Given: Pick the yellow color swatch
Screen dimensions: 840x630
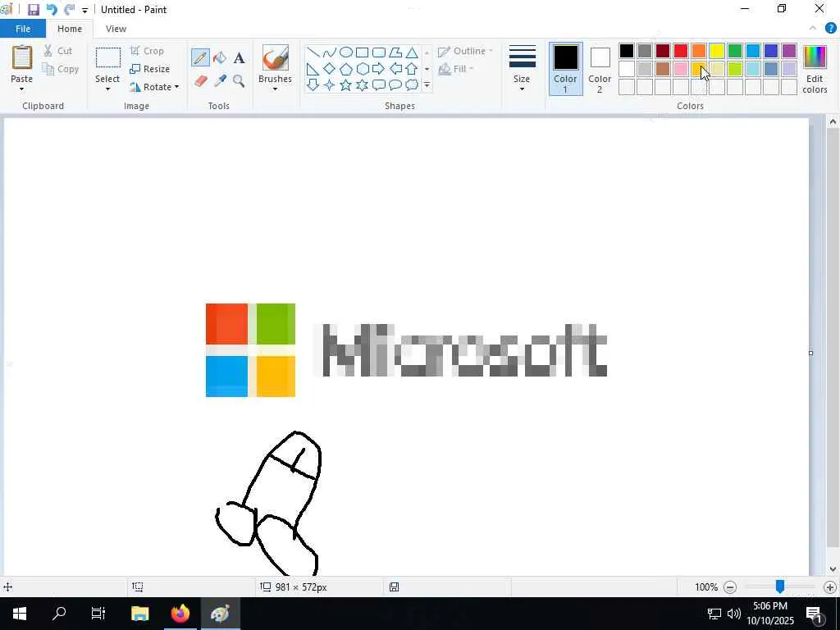Looking at the screenshot, I should click(x=717, y=51).
